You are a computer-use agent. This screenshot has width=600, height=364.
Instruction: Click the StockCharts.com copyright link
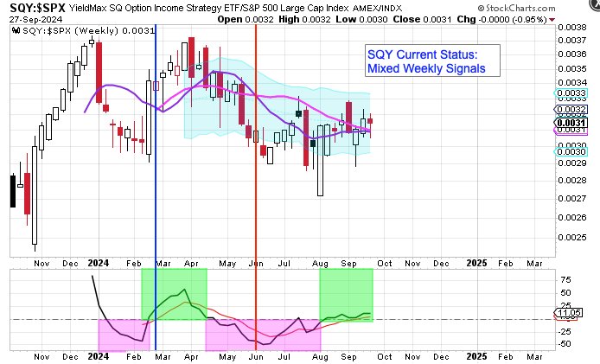(x=549, y=7)
